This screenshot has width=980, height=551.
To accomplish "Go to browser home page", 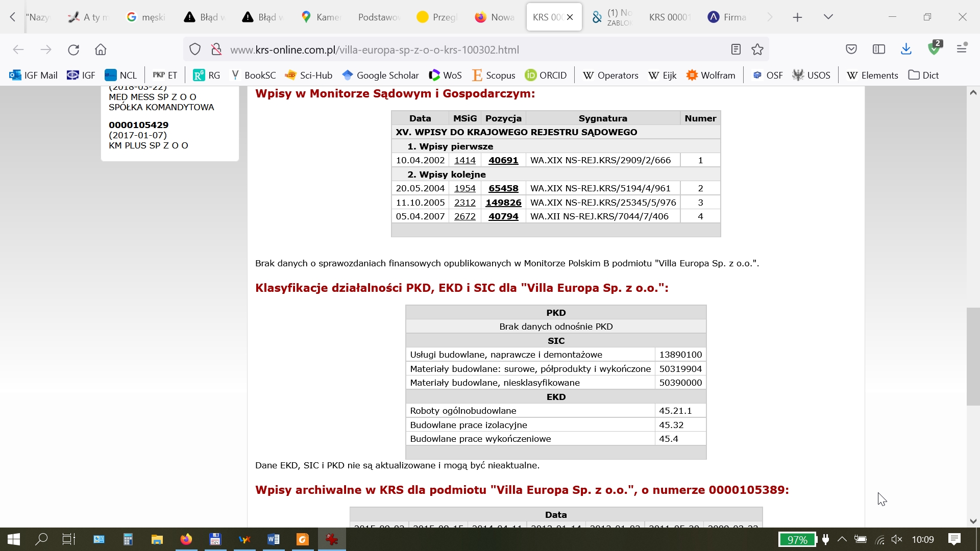I will click(101, 49).
